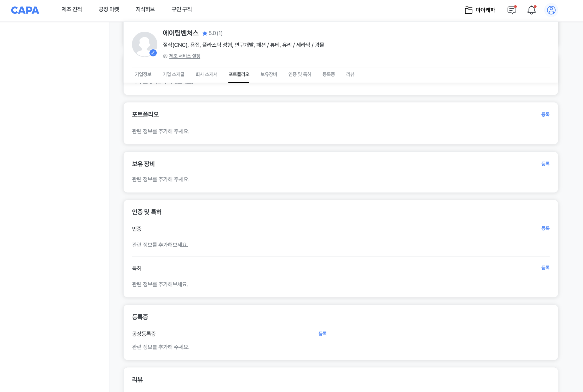Screen dimensions: 583x392
Task: Switch to the 기업정보 tab
Action: (x=143, y=74)
